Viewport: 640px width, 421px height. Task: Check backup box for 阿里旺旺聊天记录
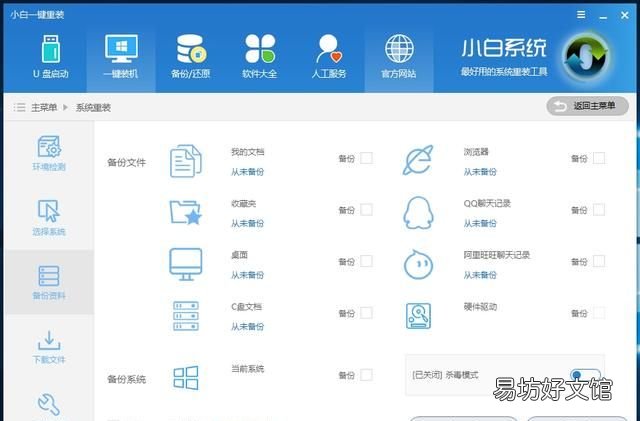(x=599, y=261)
